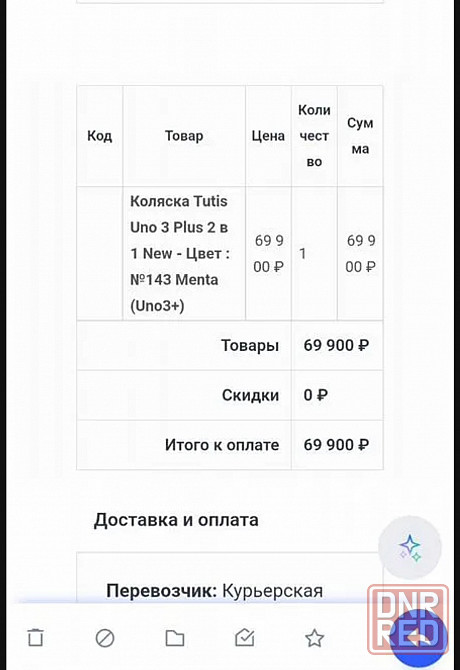
Task: Select the Перевозчик: Курьерская text line
Action: (214, 591)
